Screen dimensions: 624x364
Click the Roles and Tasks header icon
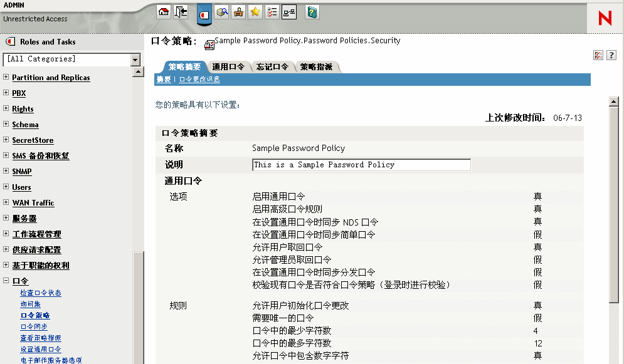tap(10, 41)
